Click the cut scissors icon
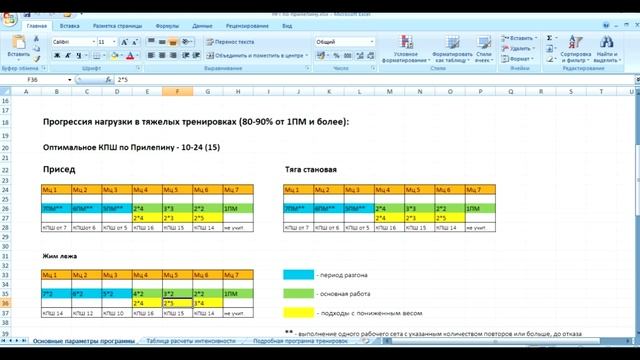 click(36, 39)
